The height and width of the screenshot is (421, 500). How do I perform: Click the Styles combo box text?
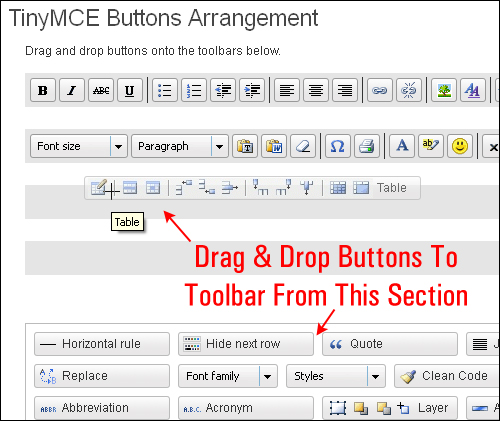coord(309,376)
